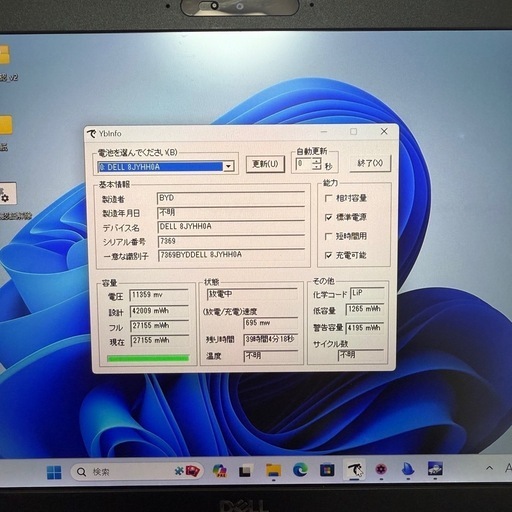Click the low capacity value 1265 mWh
Image resolution: width=512 pixels, height=512 pixels.
point(365,309)
